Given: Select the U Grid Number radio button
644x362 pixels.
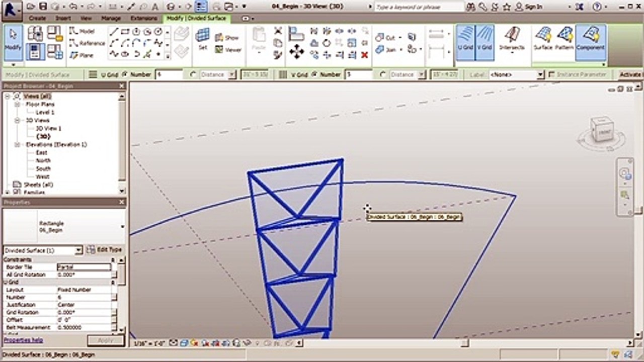Looking at the screenshot, I should point(125,74).
